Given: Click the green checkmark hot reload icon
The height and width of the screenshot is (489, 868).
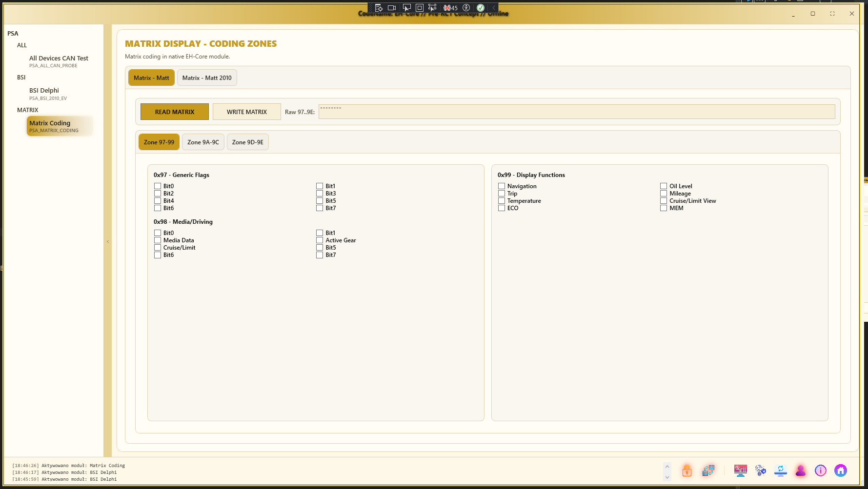Looking at the screenshot, I should pyautogui.click(x=481, y=8).
